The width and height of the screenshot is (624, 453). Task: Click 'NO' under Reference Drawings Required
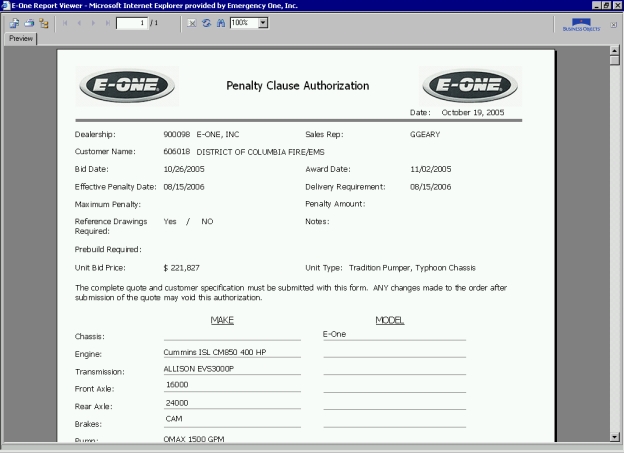coord(207,222)
